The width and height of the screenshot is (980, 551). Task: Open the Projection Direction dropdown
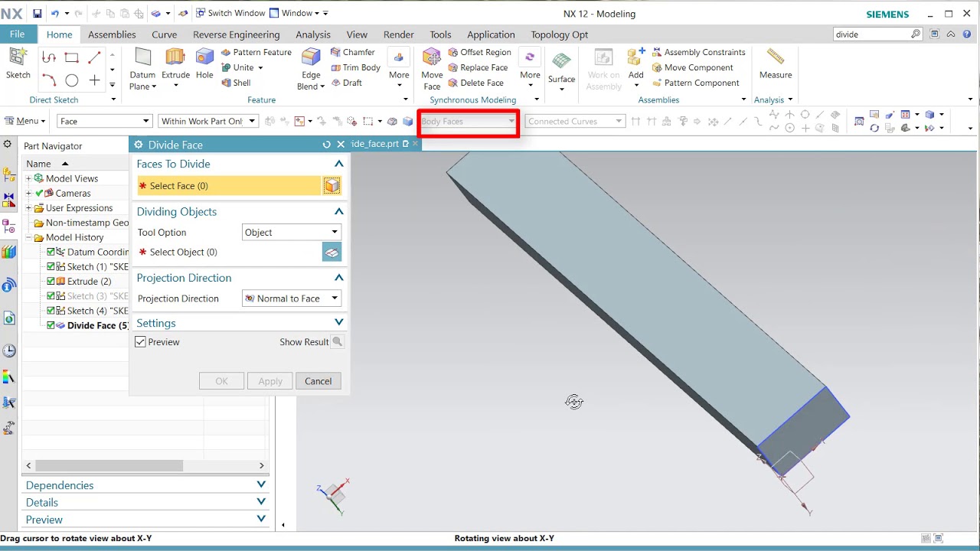[x=292, y=298]
